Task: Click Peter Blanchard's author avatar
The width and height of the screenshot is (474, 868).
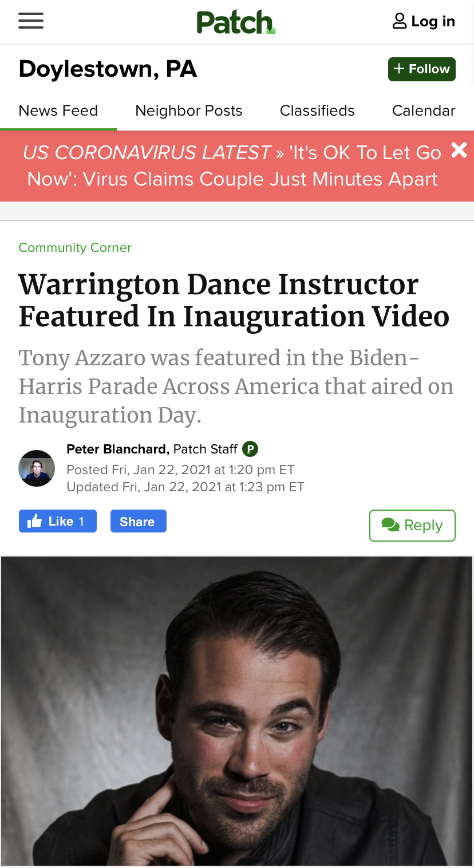Action: click(x=37, y=468)
